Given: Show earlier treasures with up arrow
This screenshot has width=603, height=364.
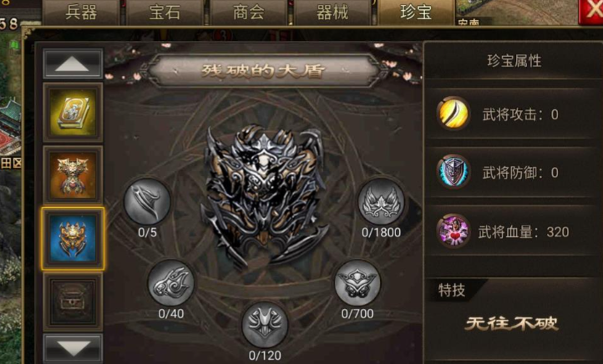Looking at the screenshot, I should [x=73, y=63].
